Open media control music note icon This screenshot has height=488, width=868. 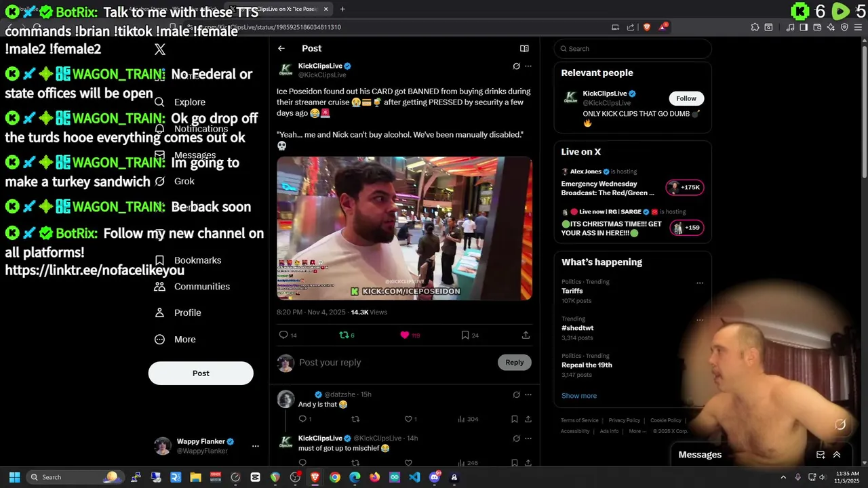pos(790,27)
